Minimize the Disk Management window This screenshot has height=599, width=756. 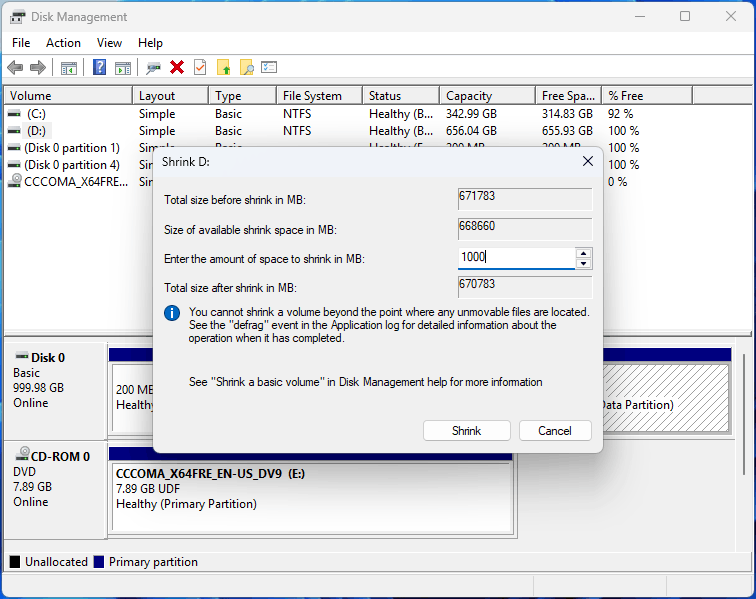pos(640,16)
